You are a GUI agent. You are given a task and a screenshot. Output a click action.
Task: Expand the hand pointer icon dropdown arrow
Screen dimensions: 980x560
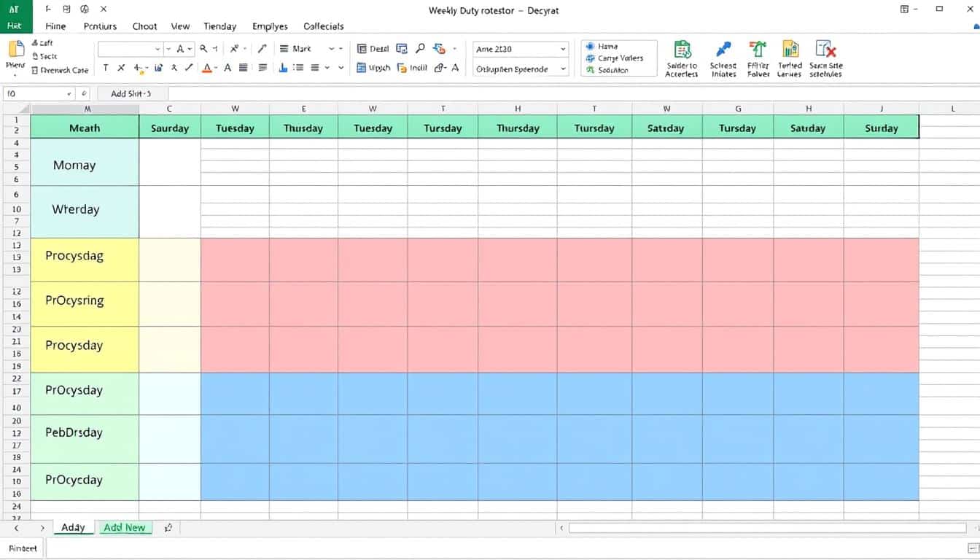455,49
